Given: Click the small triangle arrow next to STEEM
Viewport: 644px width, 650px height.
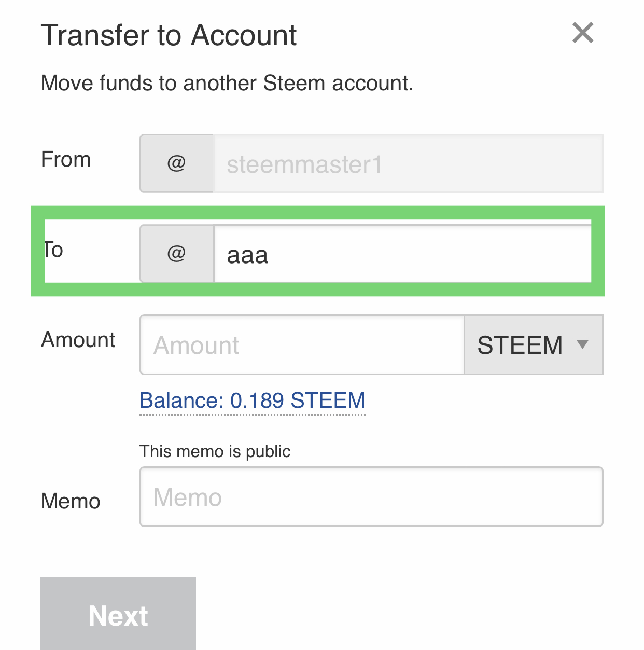Looking at the screenshot, I should tap(583, 344).
